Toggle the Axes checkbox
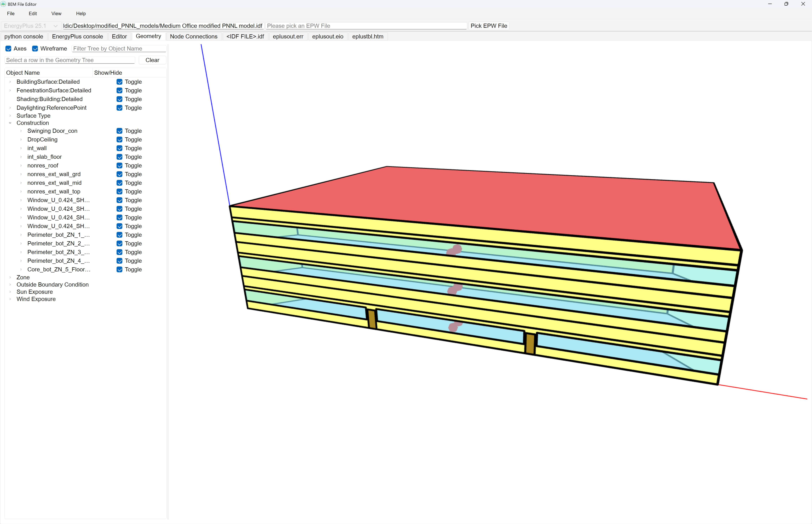Screen dimensions: 812x524 [x=8, y=49]
